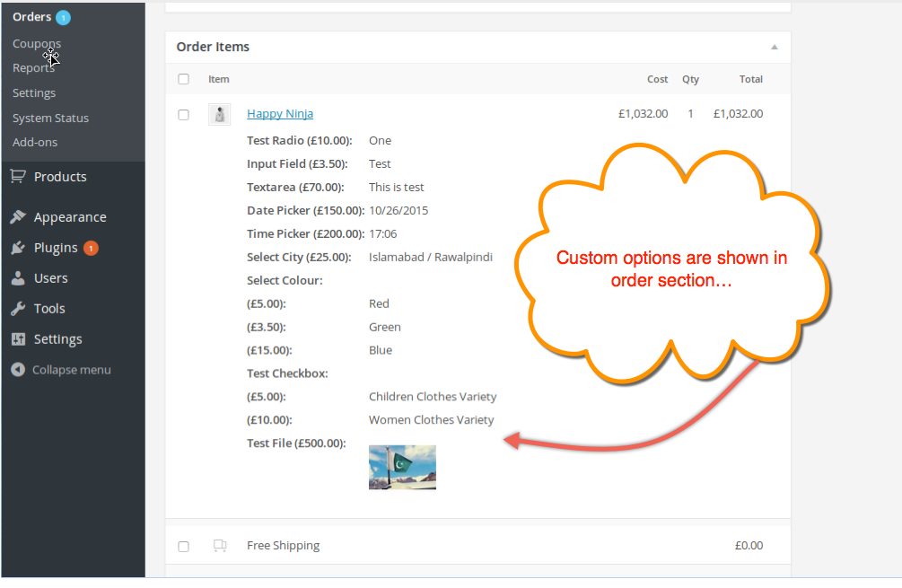This screenshot has height=588, width=902.
Task: Click the Happy Ninja £1,032.00 total value
Action: pyautogui.click(x=738, y=114)
